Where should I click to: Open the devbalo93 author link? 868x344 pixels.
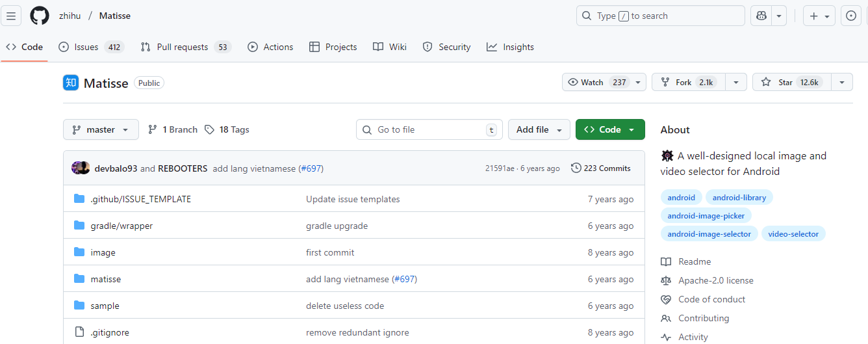[116, 168]
